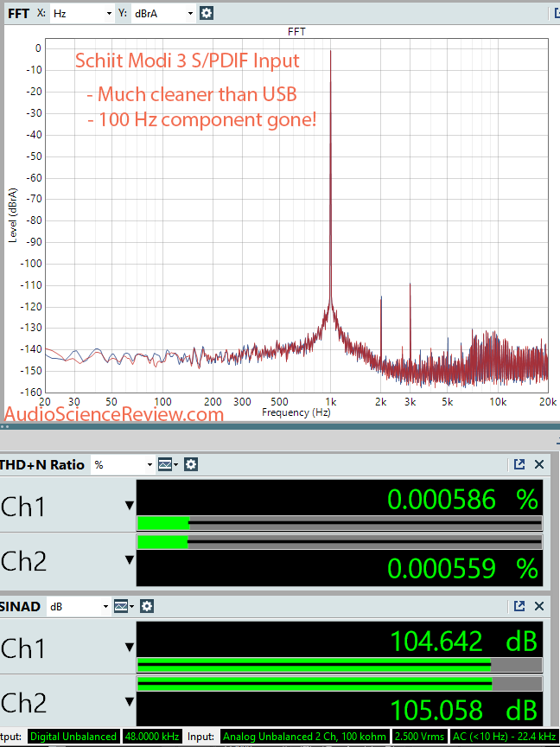Screen dimensions: 560x747
Task: Open FFT Y axis unit dropdown (dBrA)
Action: [162, 13]
